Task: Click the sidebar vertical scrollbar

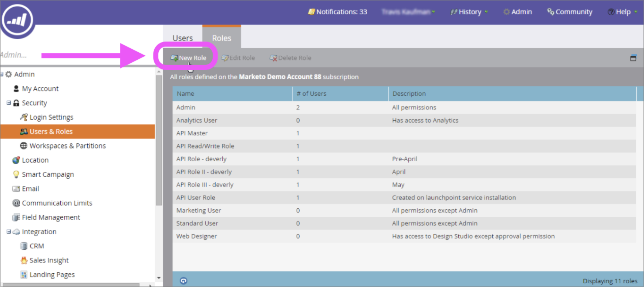Action: [159, 141]
